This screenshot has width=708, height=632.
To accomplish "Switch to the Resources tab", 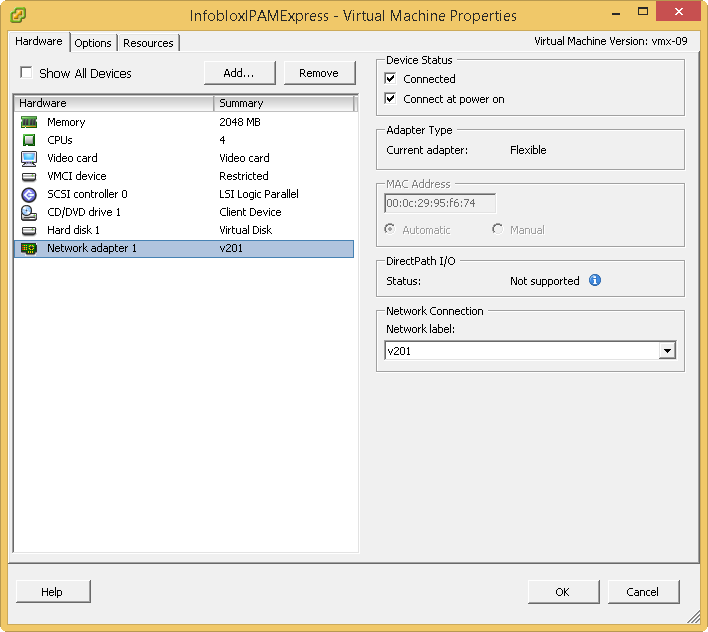I will 148,43.
